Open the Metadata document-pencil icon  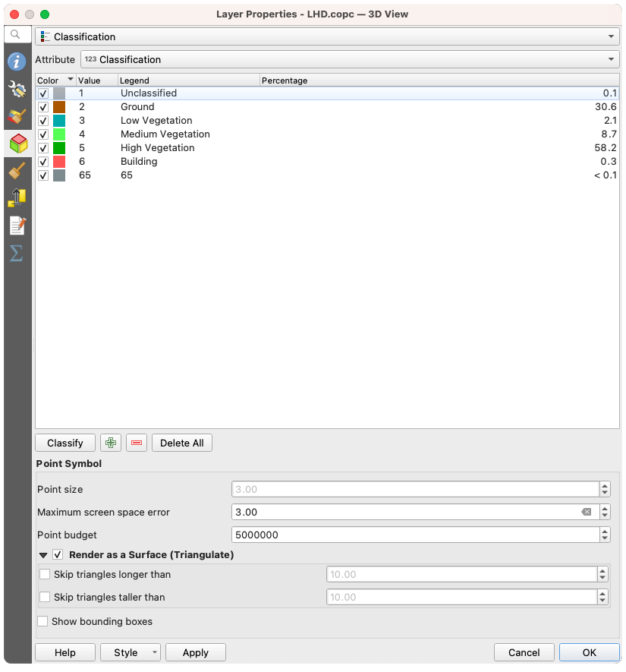coord(16,226)
